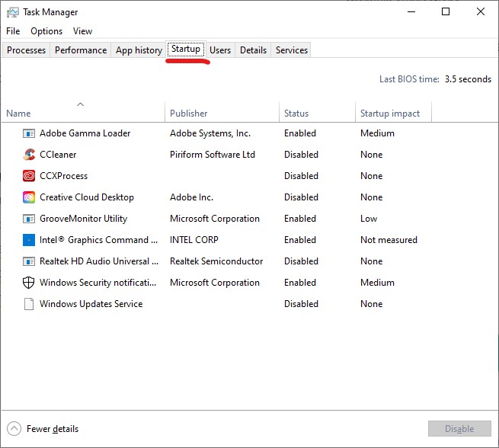Sort by the Name column header
The image size is (499, 448).
pyautogui.click(x=83, y=111)
